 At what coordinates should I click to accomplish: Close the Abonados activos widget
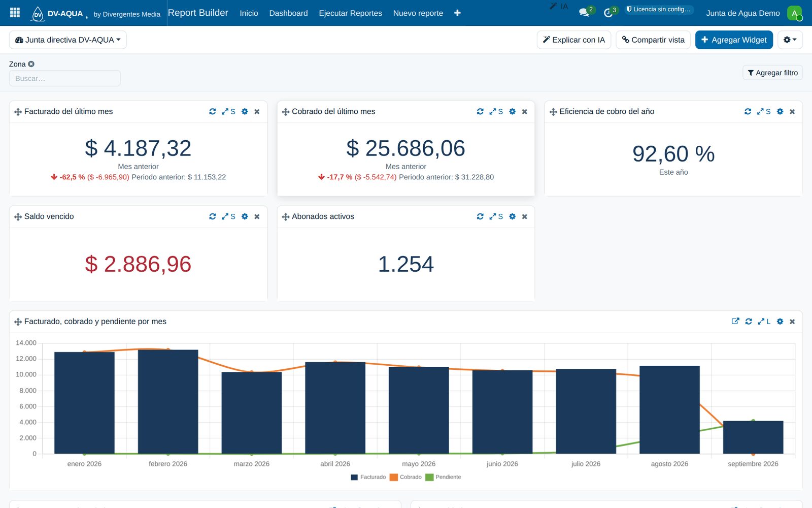tap(525, 216)
